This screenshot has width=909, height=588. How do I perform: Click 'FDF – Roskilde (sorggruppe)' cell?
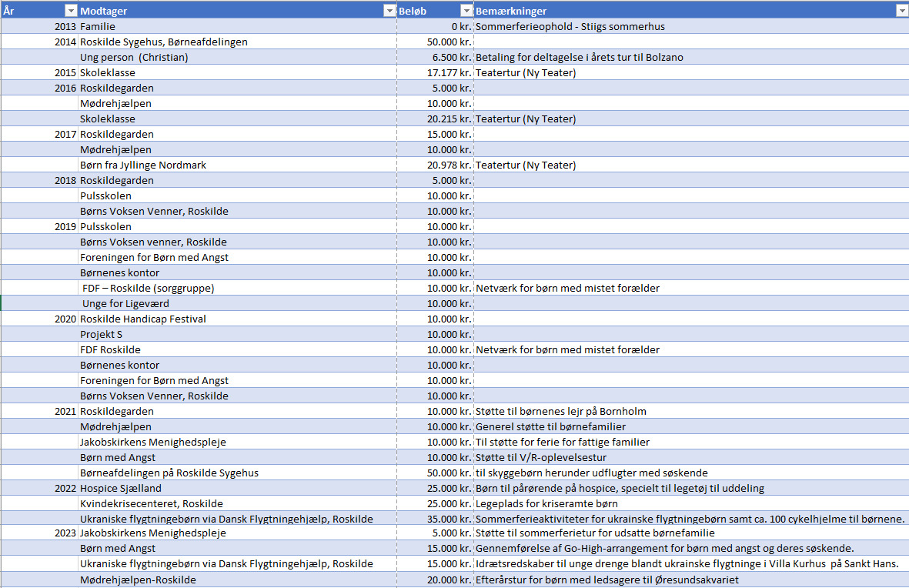(237, 288)
